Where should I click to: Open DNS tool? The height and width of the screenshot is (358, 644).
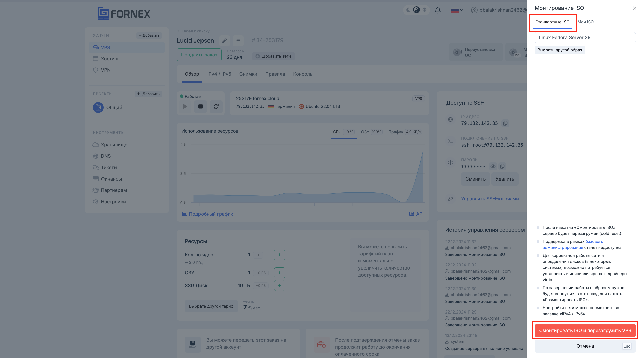[102, 156]
